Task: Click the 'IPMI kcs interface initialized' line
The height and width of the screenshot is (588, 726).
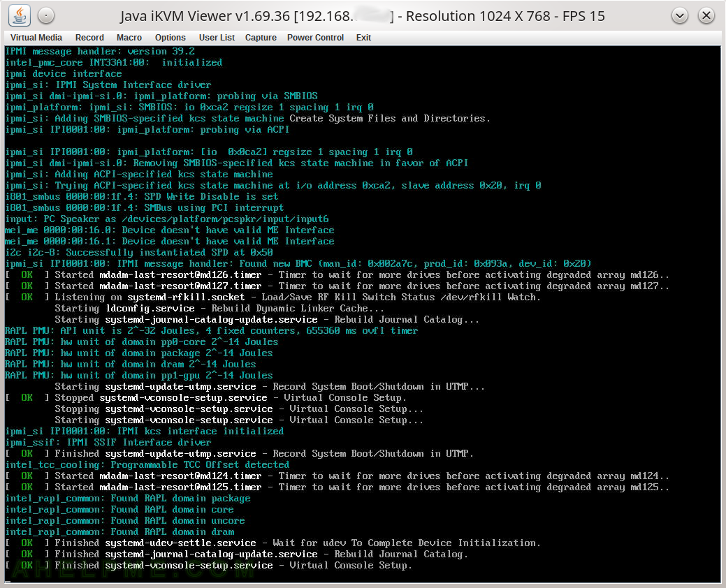Action: (145, 431)
